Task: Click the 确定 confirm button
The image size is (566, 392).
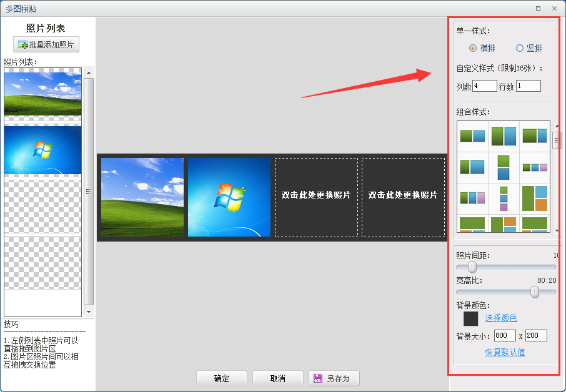Action: (222, 378)
